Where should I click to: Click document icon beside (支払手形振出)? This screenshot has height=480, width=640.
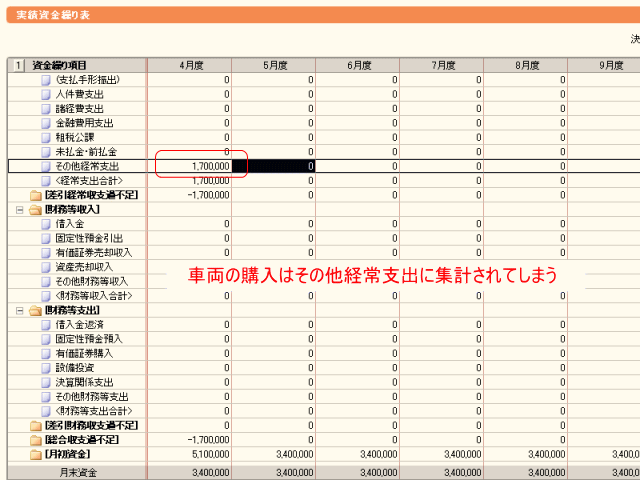[x=46, y=80]
